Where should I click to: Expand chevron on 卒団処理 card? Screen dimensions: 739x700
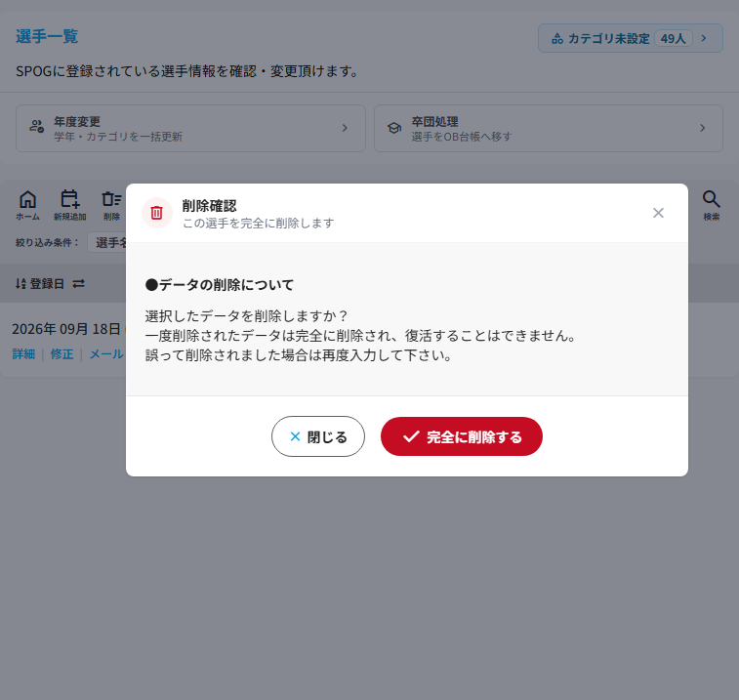703,128
